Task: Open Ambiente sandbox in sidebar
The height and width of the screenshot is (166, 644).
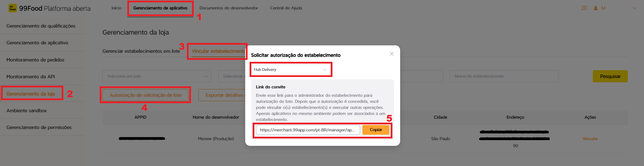Action: coord(27,111)
